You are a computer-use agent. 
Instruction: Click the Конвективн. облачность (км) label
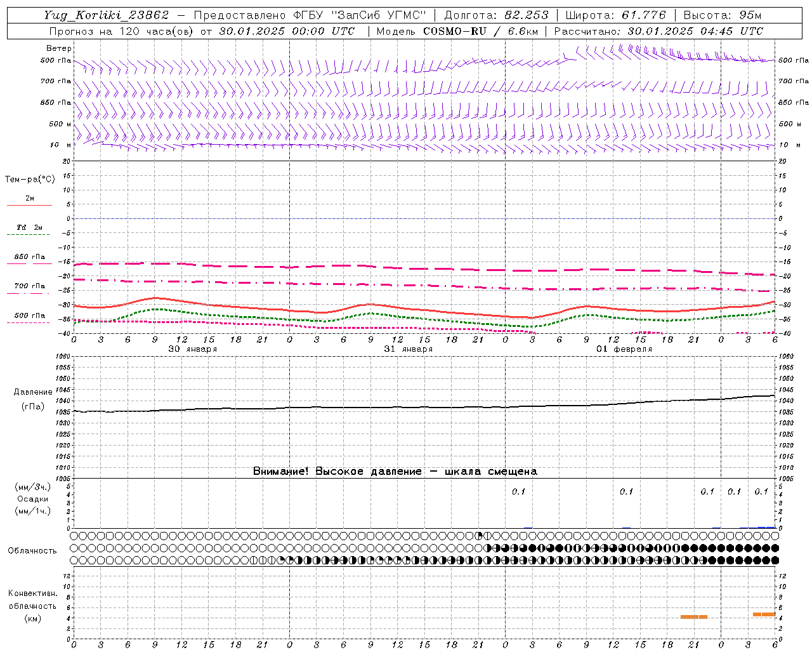click(32, 606)
